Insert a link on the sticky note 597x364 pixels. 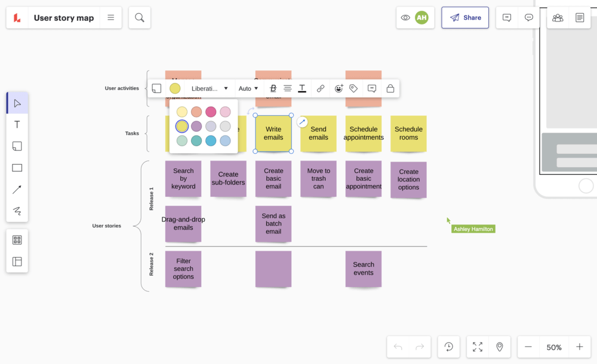(x=321, y=88)
